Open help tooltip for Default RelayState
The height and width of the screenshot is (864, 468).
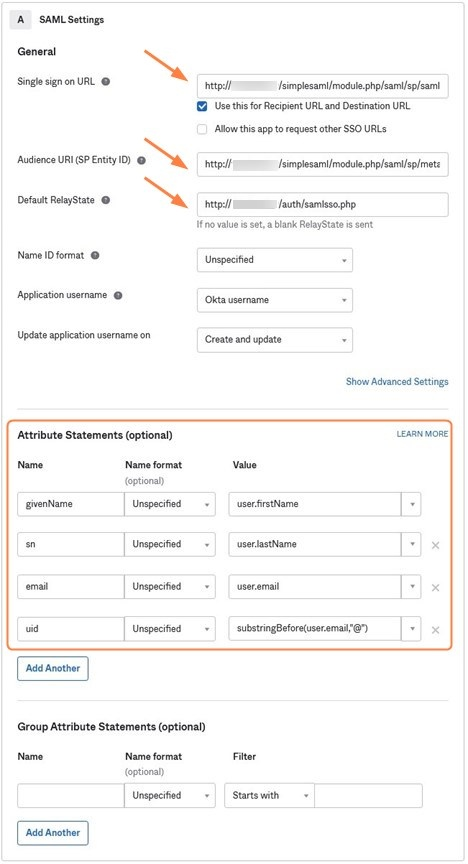point(106,200)
